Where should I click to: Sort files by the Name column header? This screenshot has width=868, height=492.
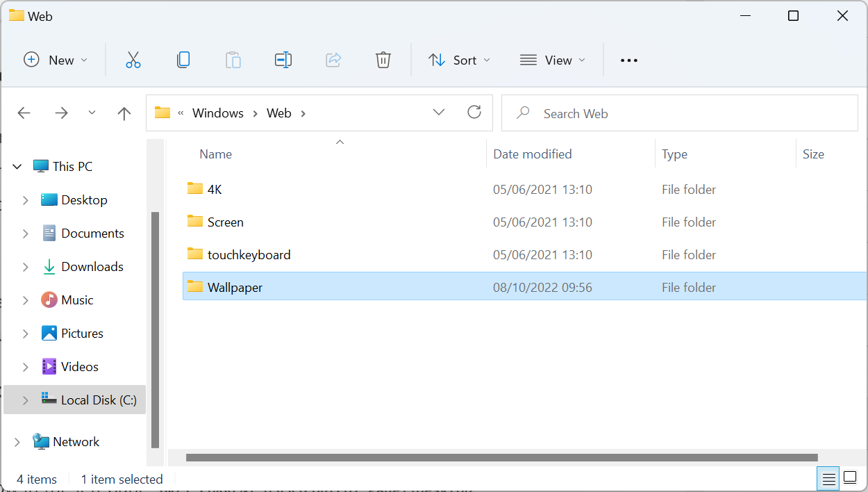(x=215, y=154)
